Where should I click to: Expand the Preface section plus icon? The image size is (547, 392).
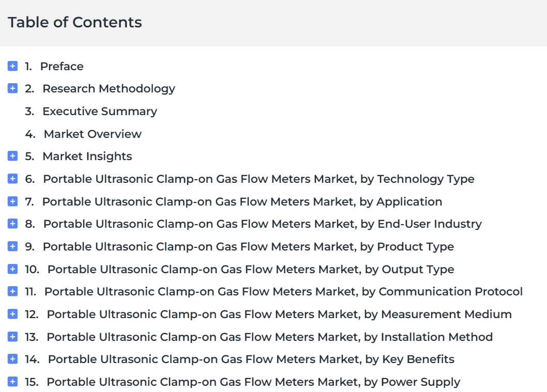click(12, 66)
